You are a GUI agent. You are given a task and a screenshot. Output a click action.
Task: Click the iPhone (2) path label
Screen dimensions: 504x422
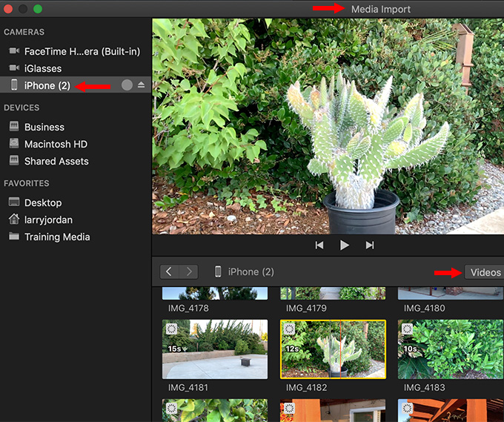(251, 271)
